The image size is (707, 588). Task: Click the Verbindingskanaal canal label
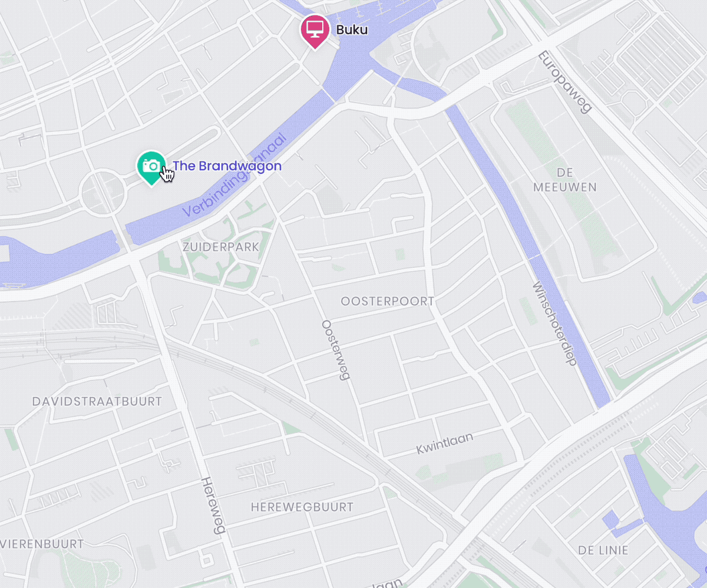coord(234,175)
